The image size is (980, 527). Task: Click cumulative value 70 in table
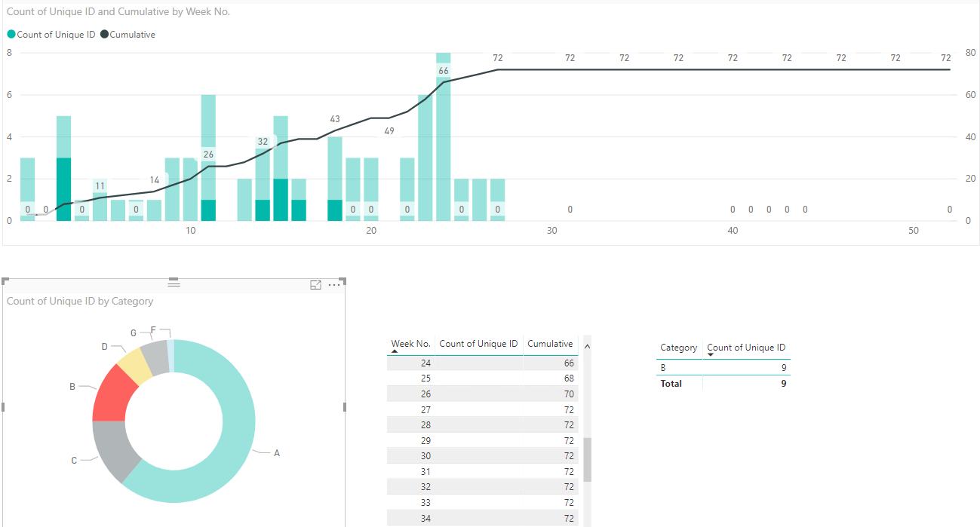pyautogui.click(x=569, y=394)
